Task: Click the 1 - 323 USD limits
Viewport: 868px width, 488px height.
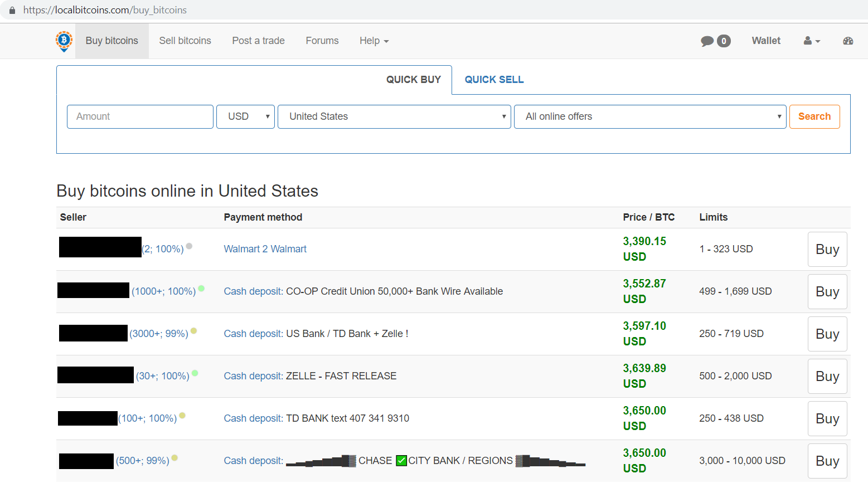Action: pos(726,249)
